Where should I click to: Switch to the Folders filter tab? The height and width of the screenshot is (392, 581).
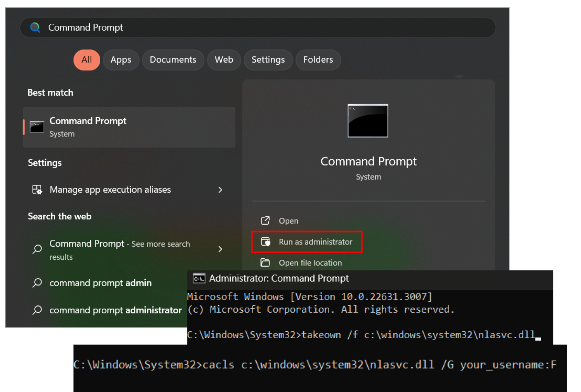click(x=318, y=60)
